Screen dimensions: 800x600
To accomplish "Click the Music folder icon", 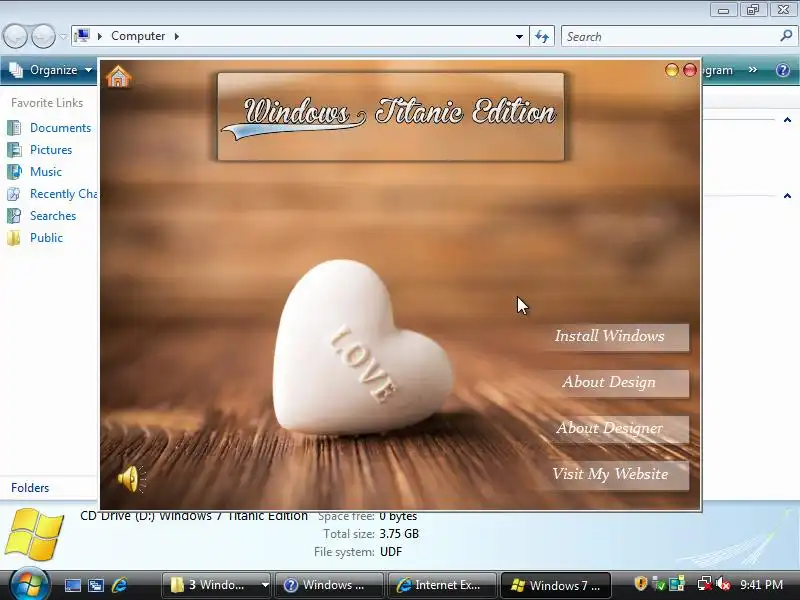I will (14, 172).
